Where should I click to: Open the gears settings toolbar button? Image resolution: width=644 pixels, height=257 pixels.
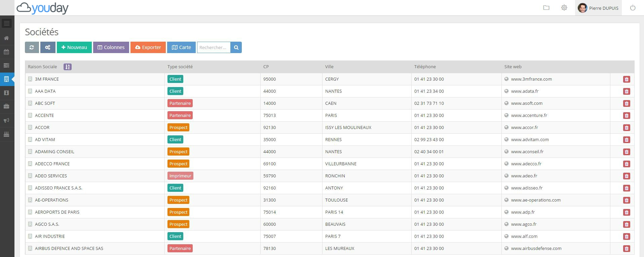(x=48, y=47)
